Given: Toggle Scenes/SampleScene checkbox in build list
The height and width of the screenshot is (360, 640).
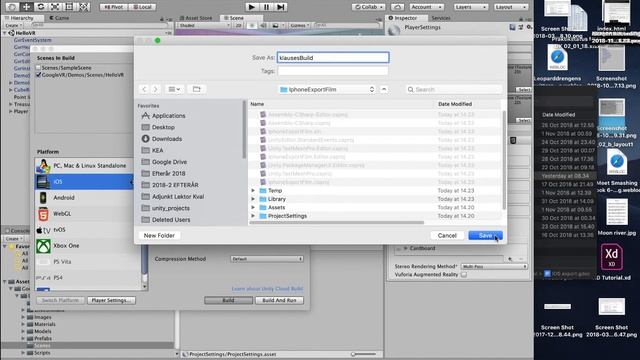Looking at the screenshot, I should coord(38,68).
